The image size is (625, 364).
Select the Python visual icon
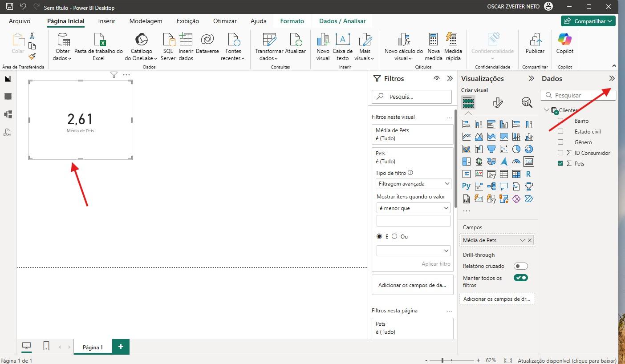[466, 186]
